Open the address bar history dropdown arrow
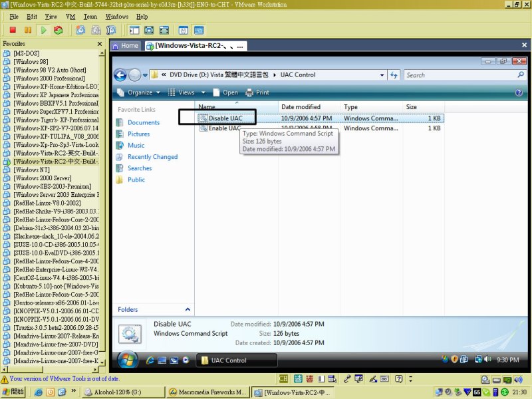This screenshot has width=532, height=399. (382, 75)
